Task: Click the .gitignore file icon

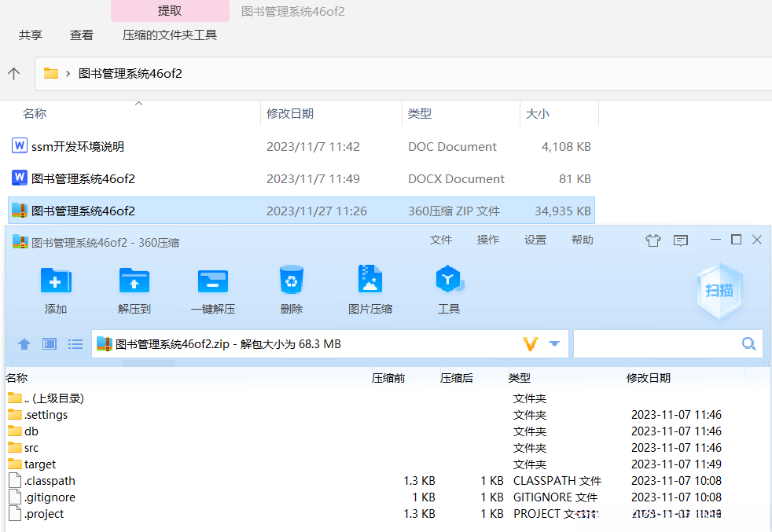Action: [15, 497]
